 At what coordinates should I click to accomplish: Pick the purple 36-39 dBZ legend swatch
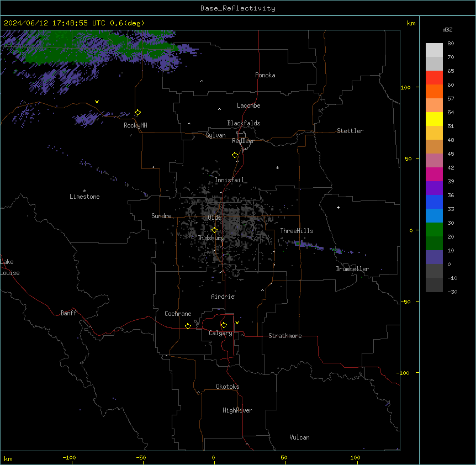434,188
